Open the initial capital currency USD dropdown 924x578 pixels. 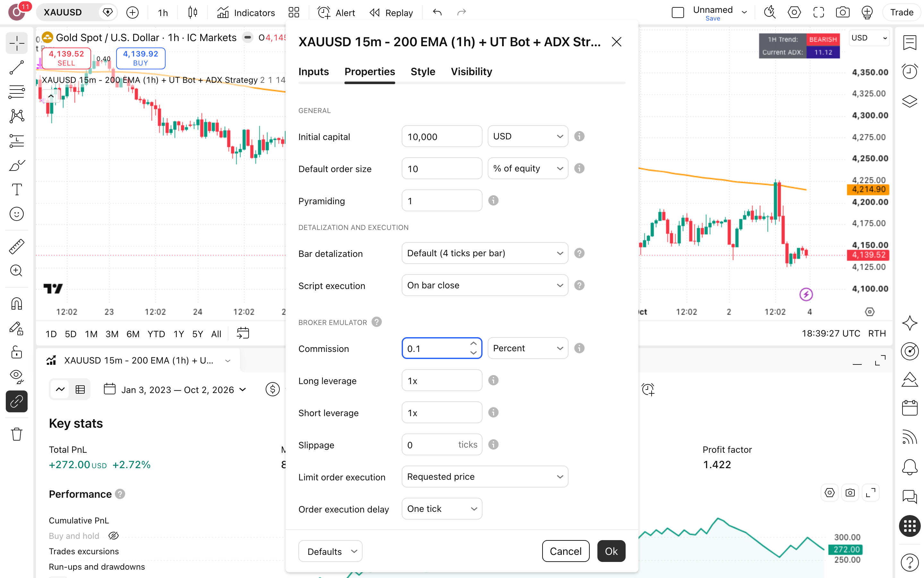coord(528,136)
